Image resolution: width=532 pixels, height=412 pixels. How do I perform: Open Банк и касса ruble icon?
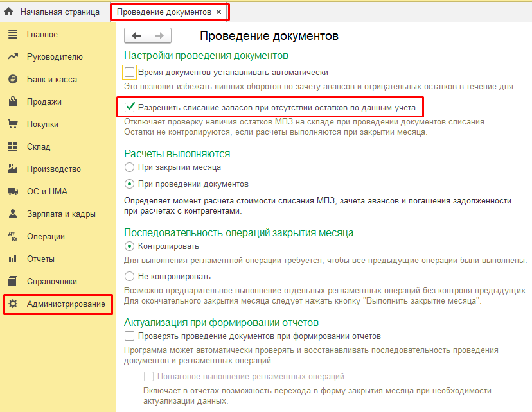click(12, 80)
